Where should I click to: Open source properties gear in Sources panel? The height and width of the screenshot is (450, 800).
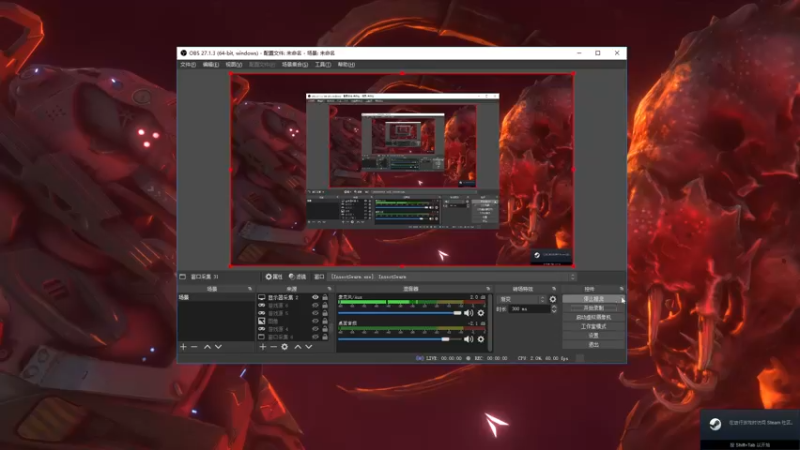click(x=285, y=347)
